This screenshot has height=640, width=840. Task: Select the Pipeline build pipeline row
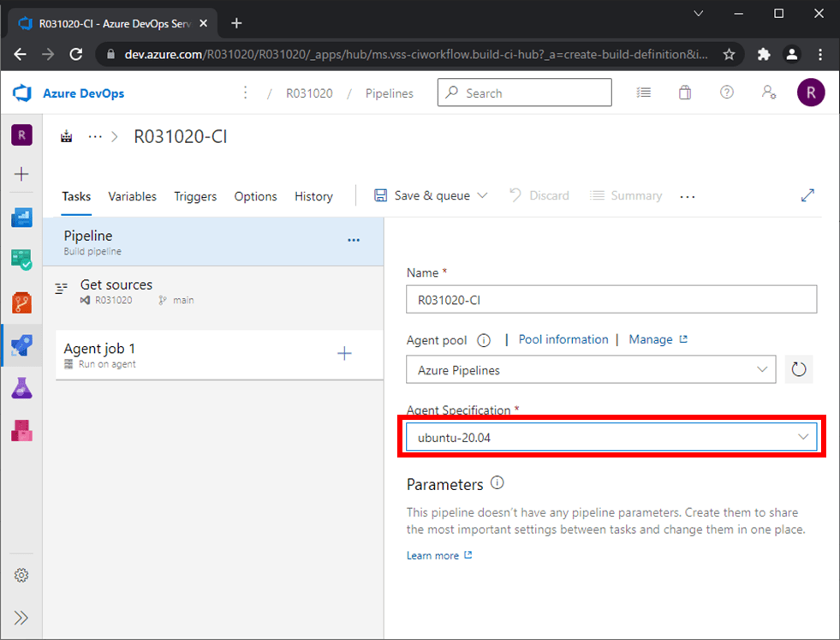click(x=213, y=242)
